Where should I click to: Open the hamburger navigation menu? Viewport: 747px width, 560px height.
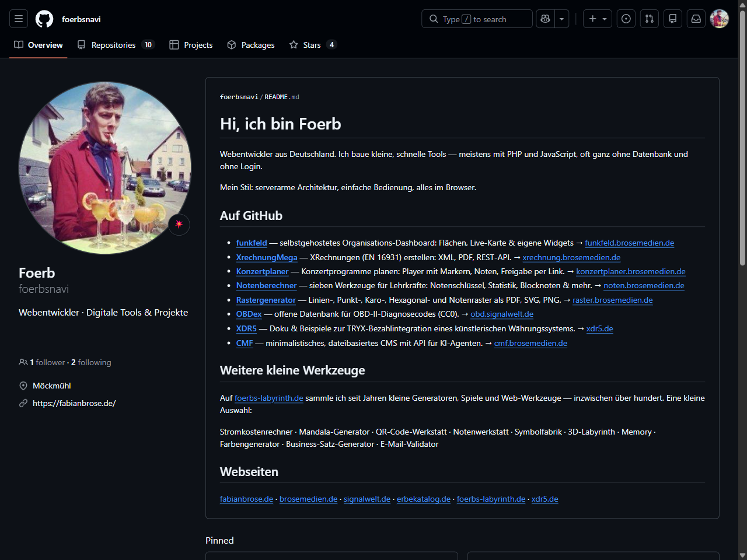pos(19,19)
